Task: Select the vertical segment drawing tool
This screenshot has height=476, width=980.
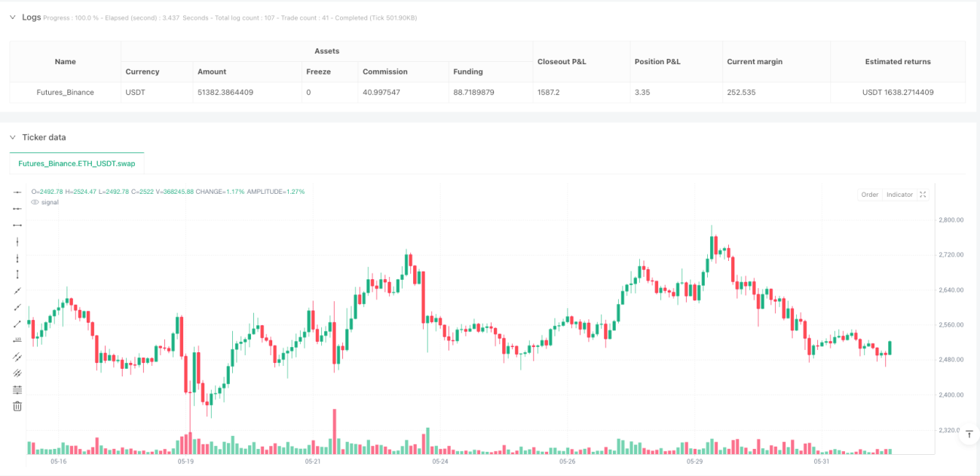Action: [x=17, y=275]
